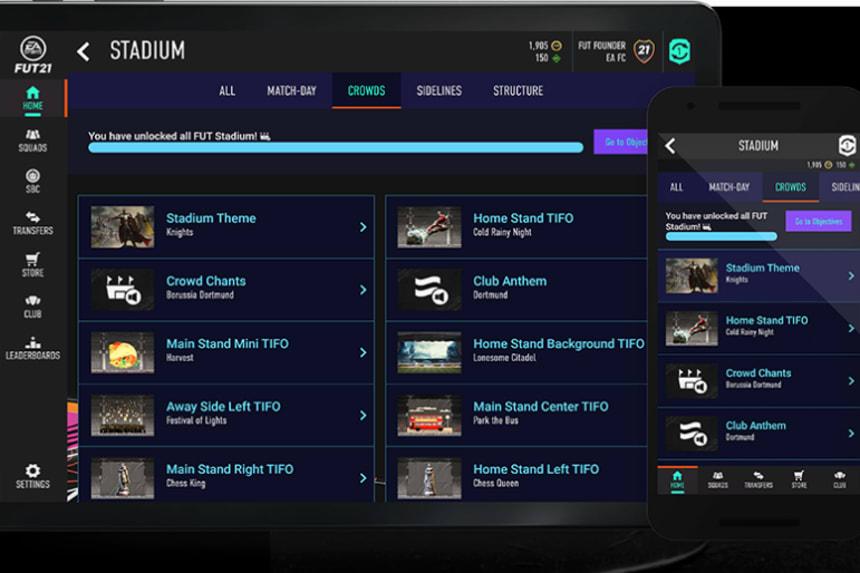Open Home Stand Background TIFO item
The width and height of the screenshot is (860, 573).
[x=517, y=352]
